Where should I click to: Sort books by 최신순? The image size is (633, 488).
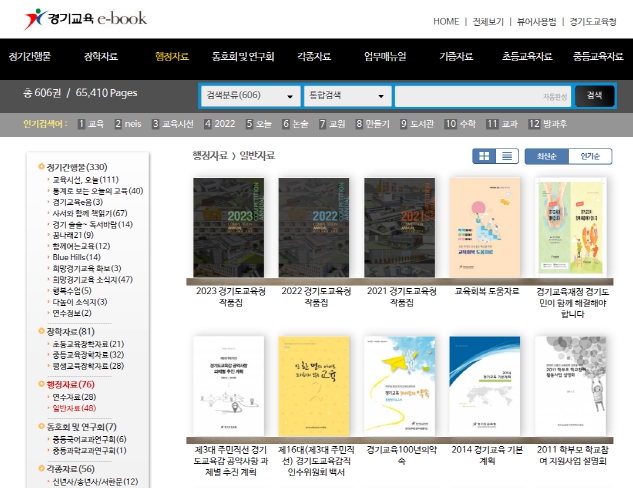(x=548, y=156)
